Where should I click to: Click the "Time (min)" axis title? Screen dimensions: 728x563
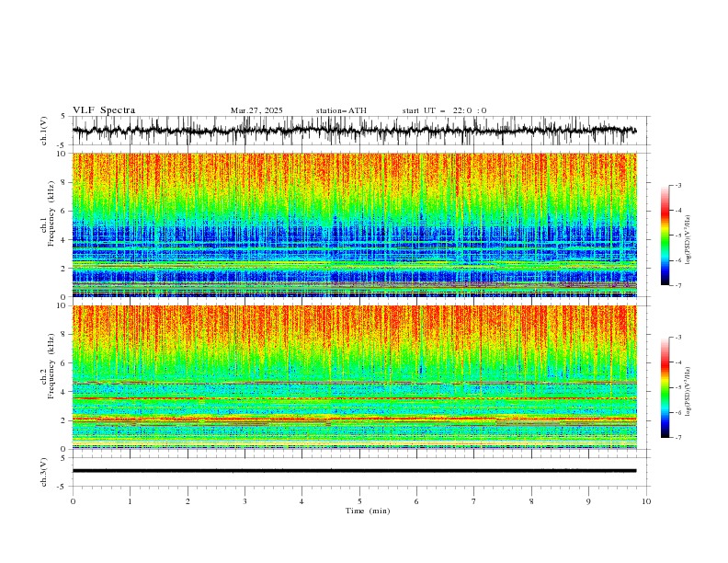click(x=368, y=511)
